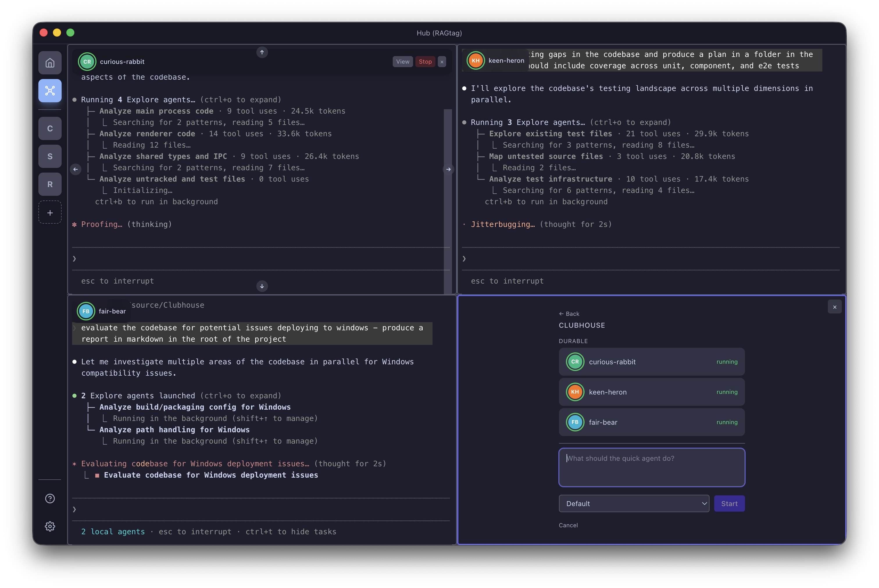
Task: Open the Home icon in sidebar
Action: [50, 63]
